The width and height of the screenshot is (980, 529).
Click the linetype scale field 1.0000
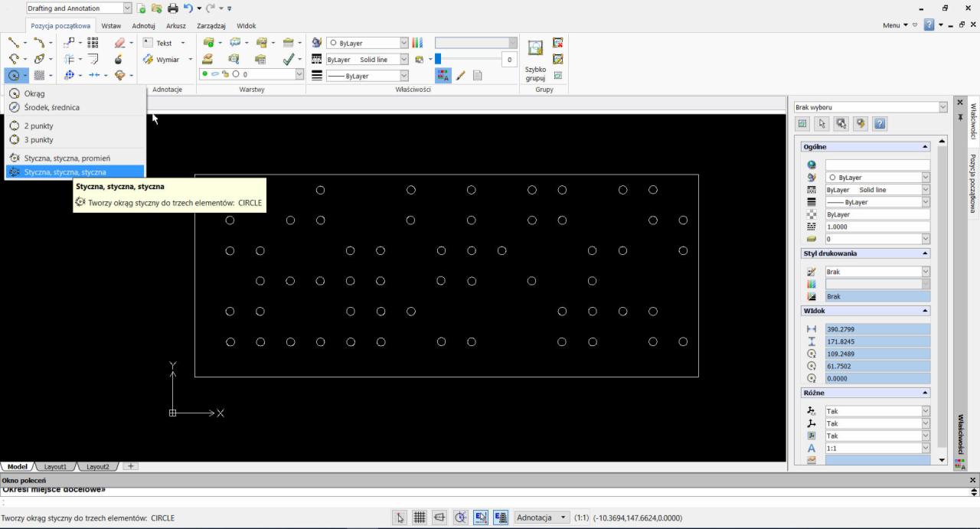(877, 227)
